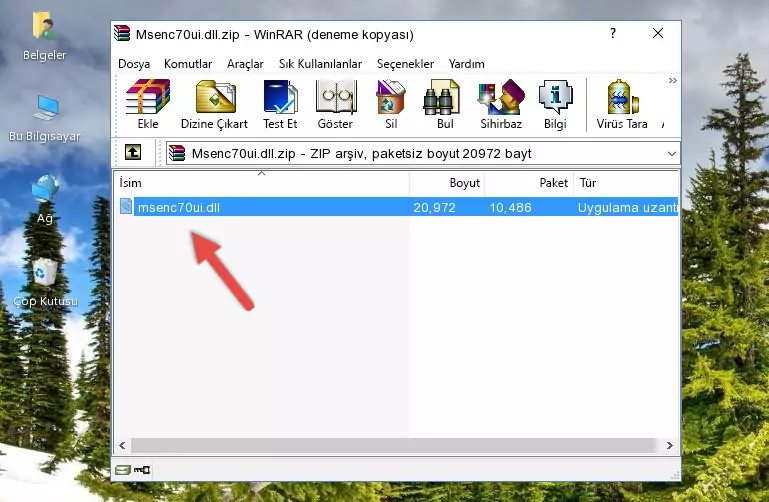Screen dimensions: 769x502
Task: Click the drive icon in status bar
Action: [x=123, y=470]
